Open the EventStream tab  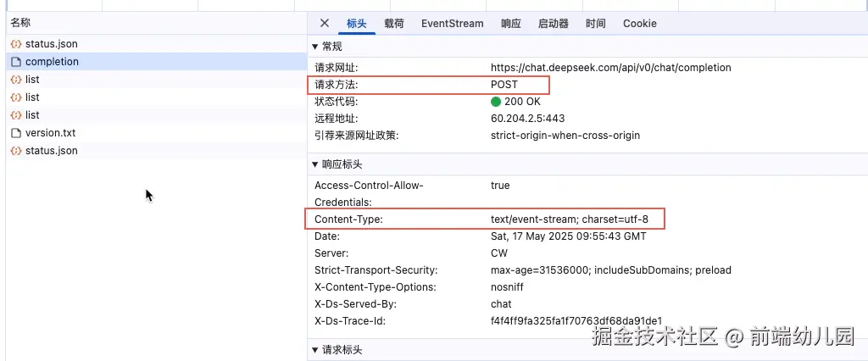click(x=452, y=24)
